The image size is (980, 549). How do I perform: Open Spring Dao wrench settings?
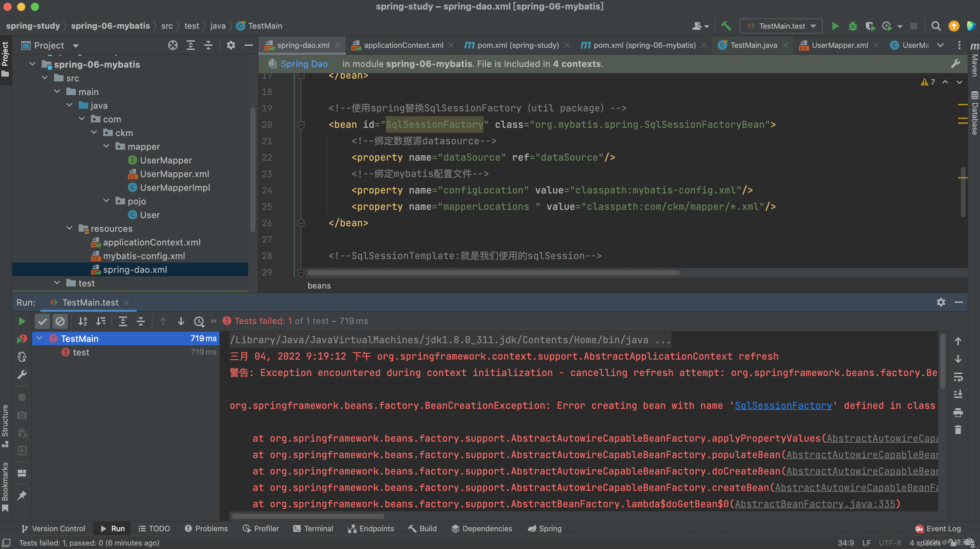click(x=956, y=64)
